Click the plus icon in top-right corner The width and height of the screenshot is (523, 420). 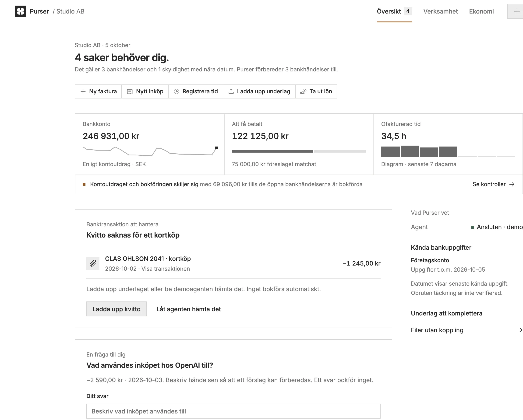pyautogui.click(x=517, y=11)
